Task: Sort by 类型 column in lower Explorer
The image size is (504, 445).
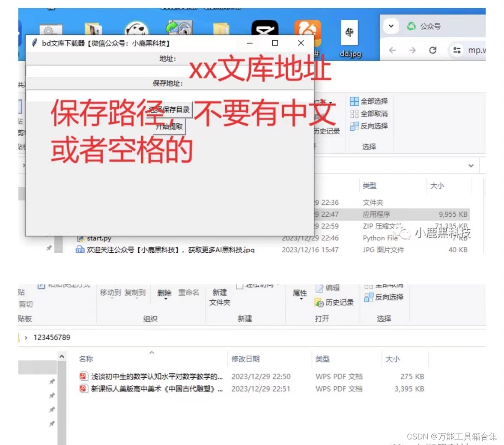Action: click(322, 359)
